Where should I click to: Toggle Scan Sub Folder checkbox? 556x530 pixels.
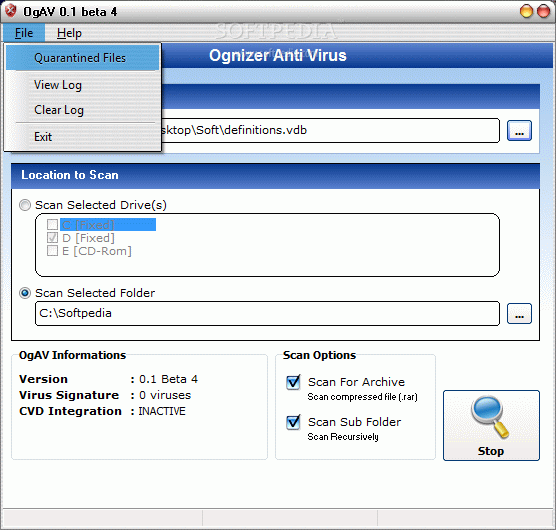click(x=293, y=422)
